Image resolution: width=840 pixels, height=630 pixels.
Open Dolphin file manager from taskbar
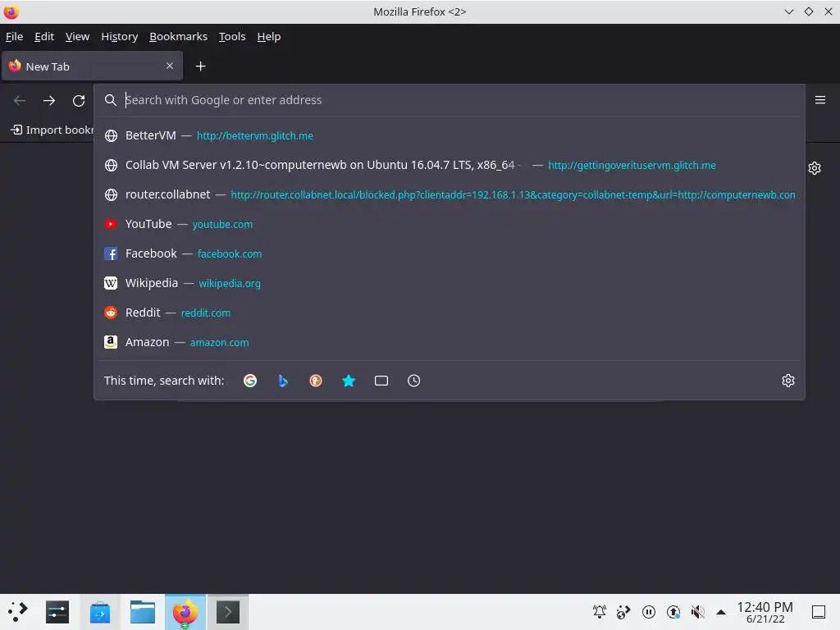pos(143,612)
